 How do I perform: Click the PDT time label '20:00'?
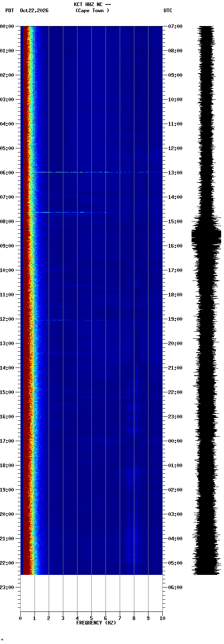(7, 514)
